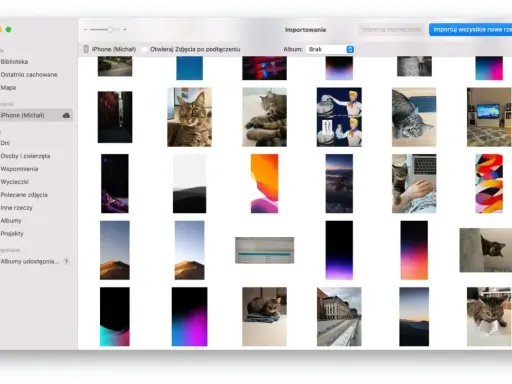Viewport: 512px width, 384px height.
Task: Click the cloud icon next to iPhone (Michał)
Action: 66,115
